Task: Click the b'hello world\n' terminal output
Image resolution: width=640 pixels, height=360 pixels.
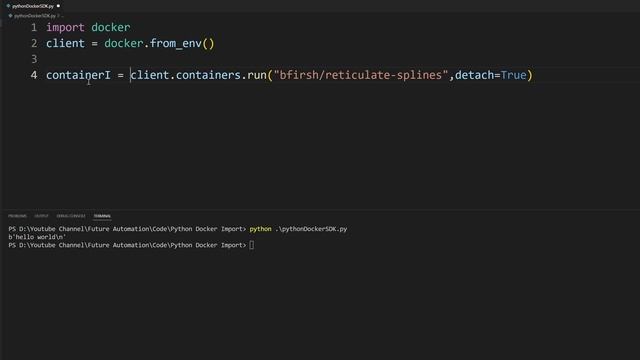Action: (x=37, y=237)
